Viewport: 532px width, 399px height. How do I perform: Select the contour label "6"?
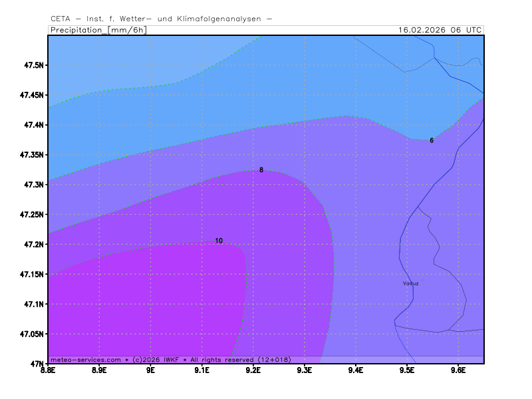(432, 140)
